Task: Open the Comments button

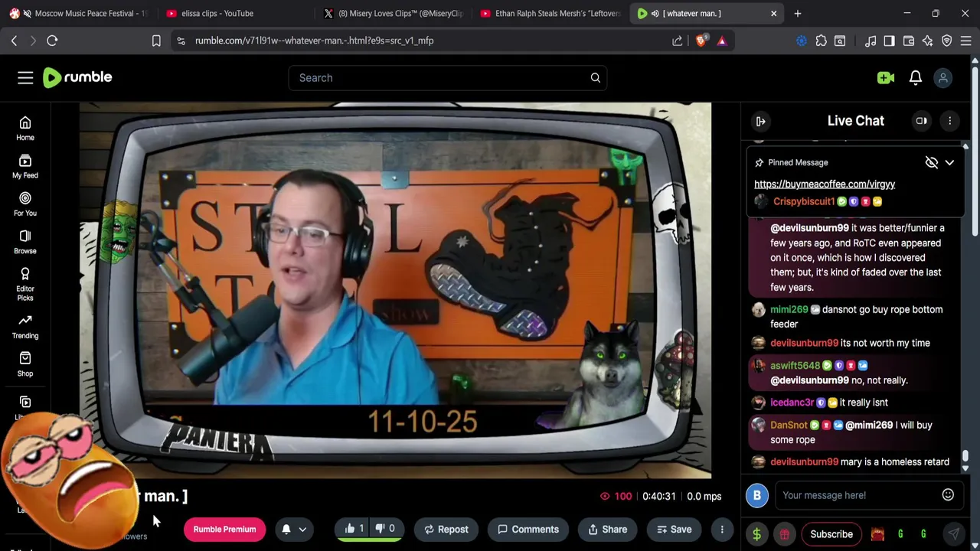Action: 528,529
